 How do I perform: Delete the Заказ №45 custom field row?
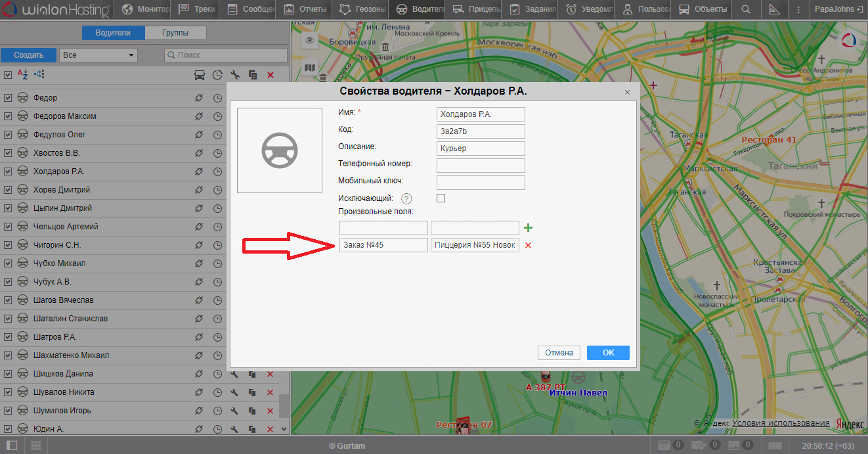click(x=528, y=246)
